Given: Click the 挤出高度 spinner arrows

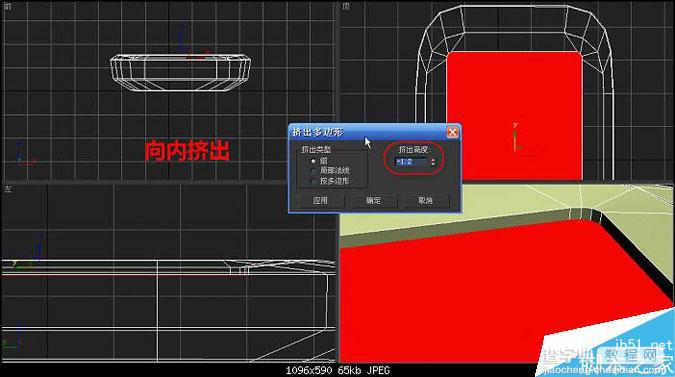Looking at the screenshot, I should [x=433, y=162].
